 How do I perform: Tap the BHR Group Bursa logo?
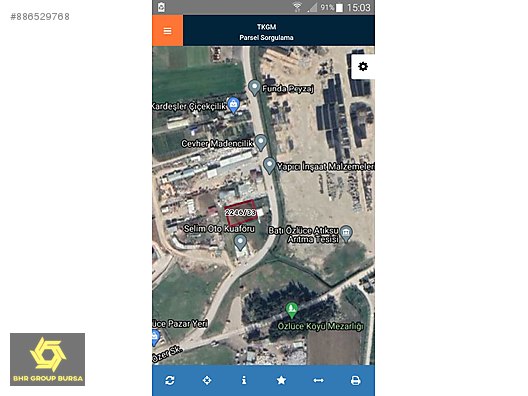[x=47, y=359]
